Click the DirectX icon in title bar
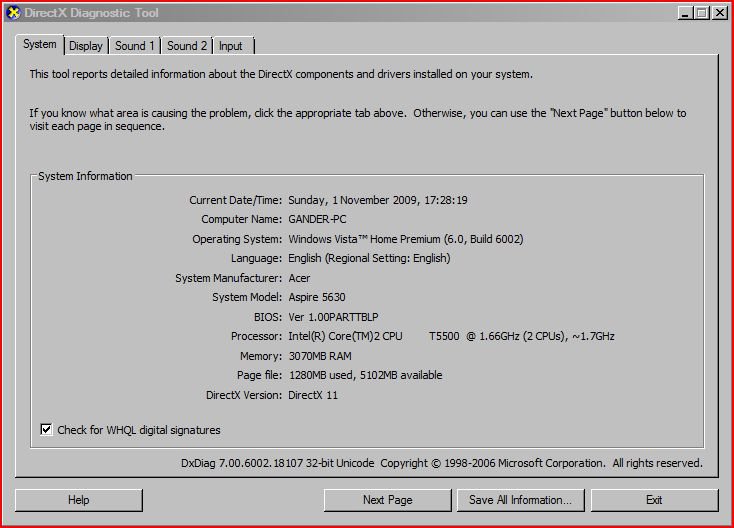 (13, 13)
